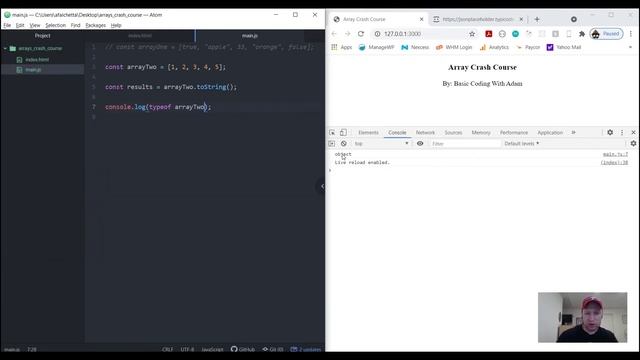The width and height of the screenshot is (640, 360).
Task: Switch to the Memory DevTools tab
Action: coord(481,133)
